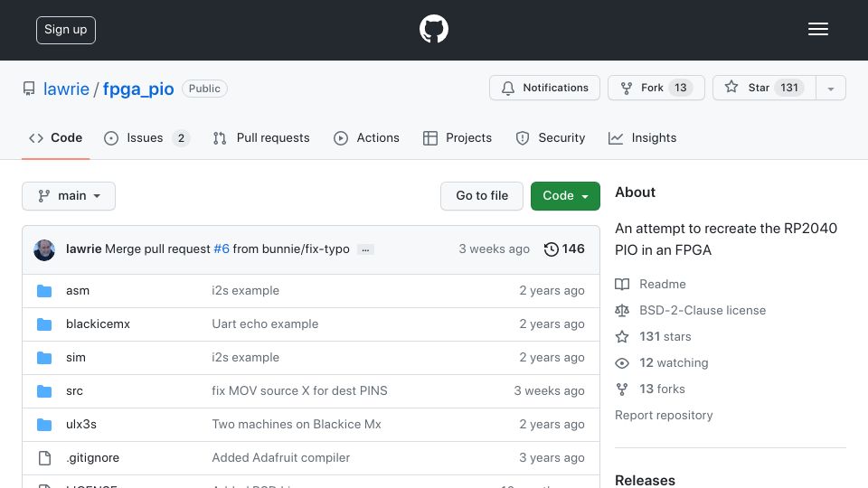Click the '3 weeks ago' commit timestamp
Screen dimensions: 868x488
point(494,249)
